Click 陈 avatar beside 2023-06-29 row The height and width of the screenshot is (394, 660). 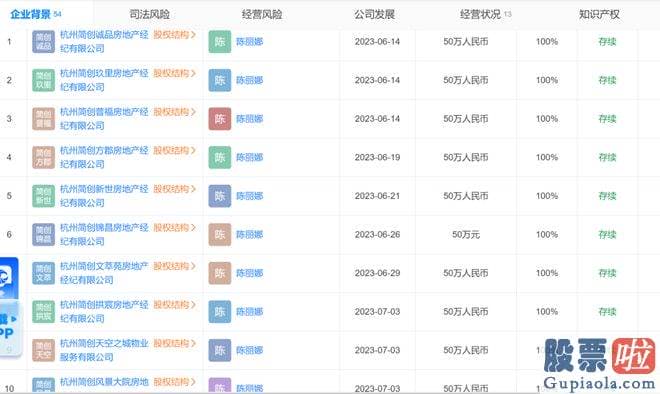click(220, 273)
